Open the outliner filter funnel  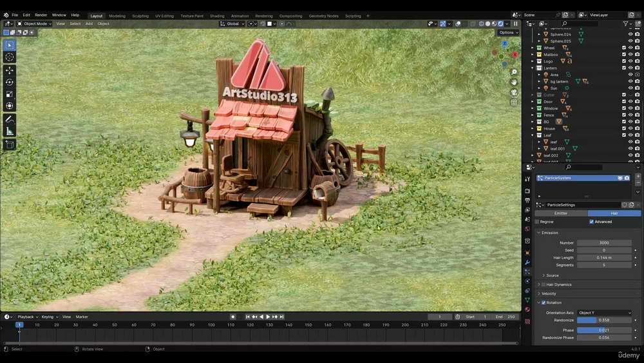[x=625, y=24]
